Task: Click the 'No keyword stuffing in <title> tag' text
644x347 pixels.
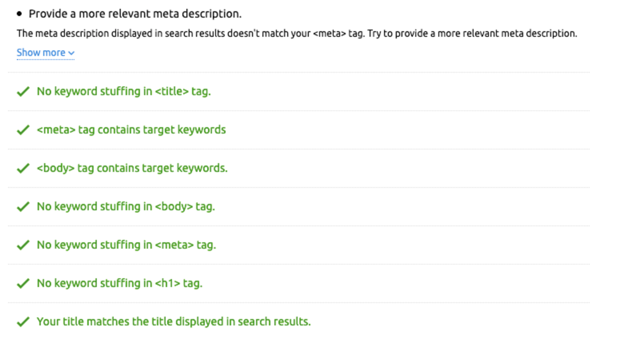Action: (124, 92)
